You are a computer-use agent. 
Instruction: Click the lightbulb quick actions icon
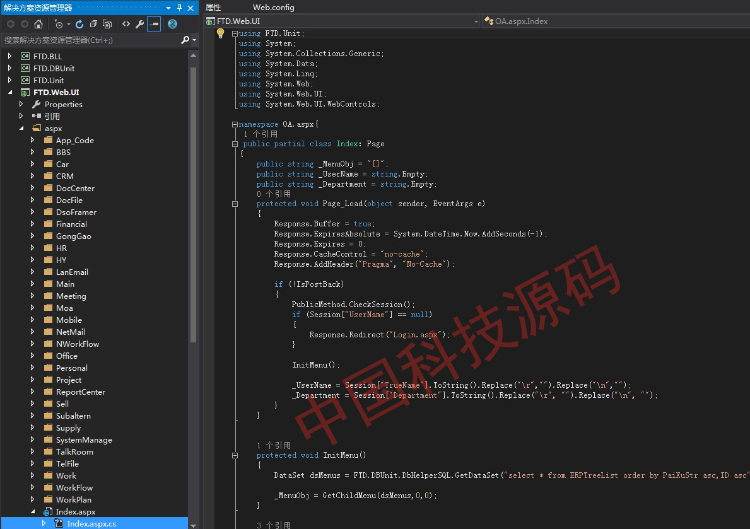point(220,33)
